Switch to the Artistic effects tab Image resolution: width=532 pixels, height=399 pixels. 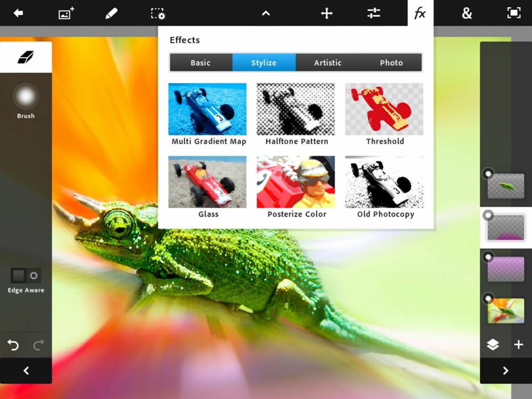point(328,63)
